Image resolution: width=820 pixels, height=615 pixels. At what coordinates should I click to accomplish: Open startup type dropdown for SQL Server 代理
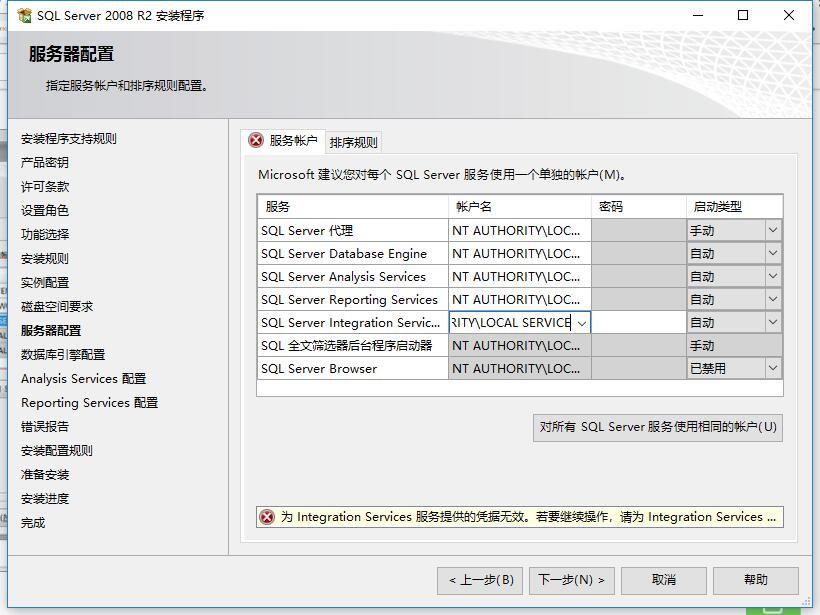(772, 230)
